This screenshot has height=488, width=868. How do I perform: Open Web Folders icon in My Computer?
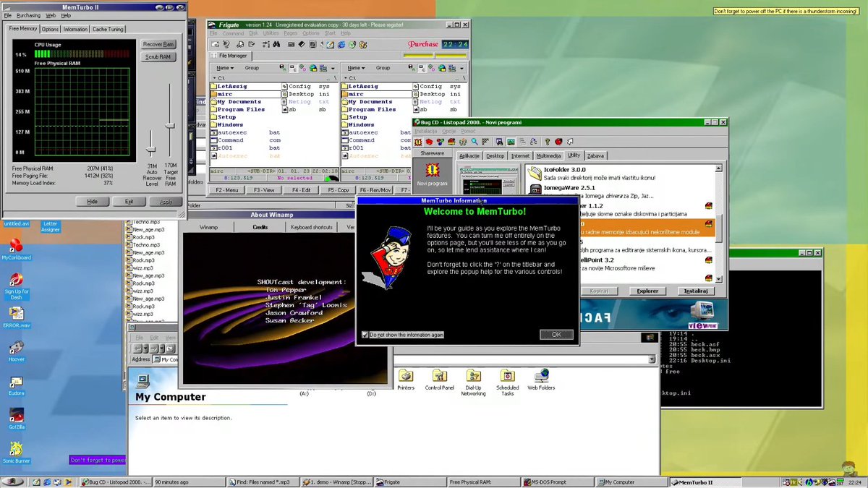pos(541,376)
